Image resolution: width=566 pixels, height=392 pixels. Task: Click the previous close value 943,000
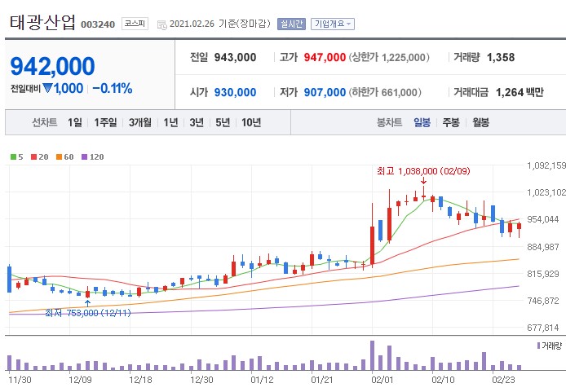(x=236, y=57)
